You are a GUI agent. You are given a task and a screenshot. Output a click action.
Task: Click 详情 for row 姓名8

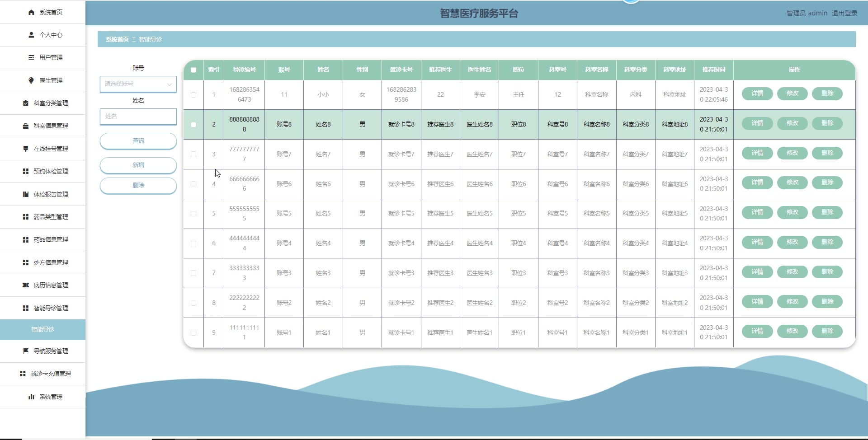point(757,123)
